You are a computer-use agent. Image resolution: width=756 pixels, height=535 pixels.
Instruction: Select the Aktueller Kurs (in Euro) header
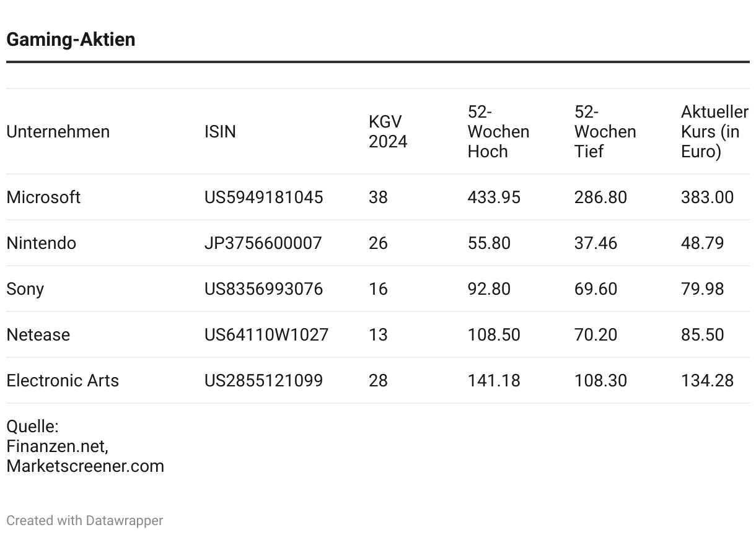(714, 131)
